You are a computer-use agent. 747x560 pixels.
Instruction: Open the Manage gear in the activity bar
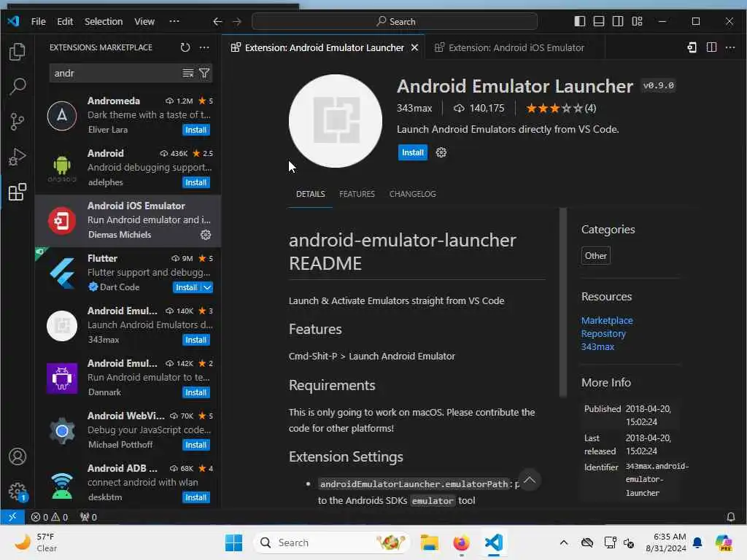click(18, 491)
